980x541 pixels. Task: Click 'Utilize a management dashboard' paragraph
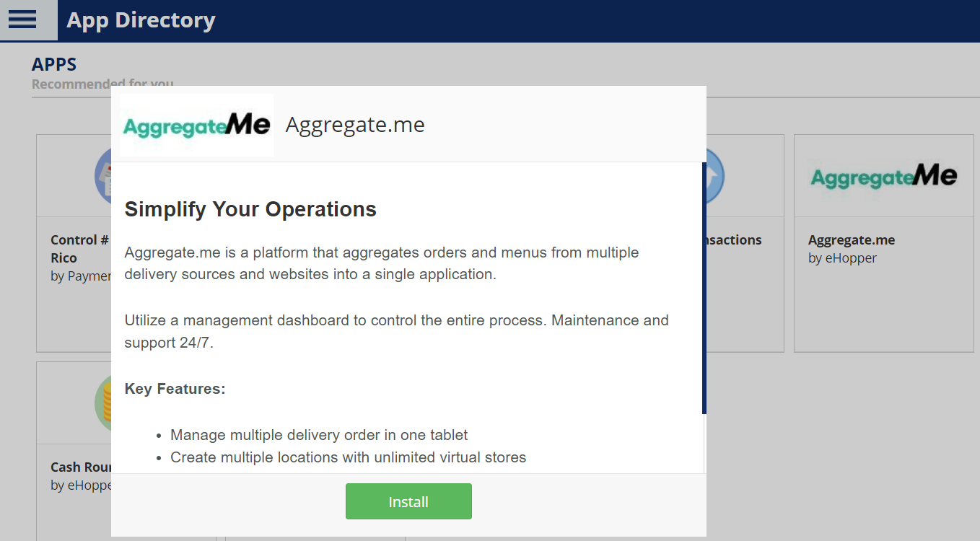[x=396, y=331]
